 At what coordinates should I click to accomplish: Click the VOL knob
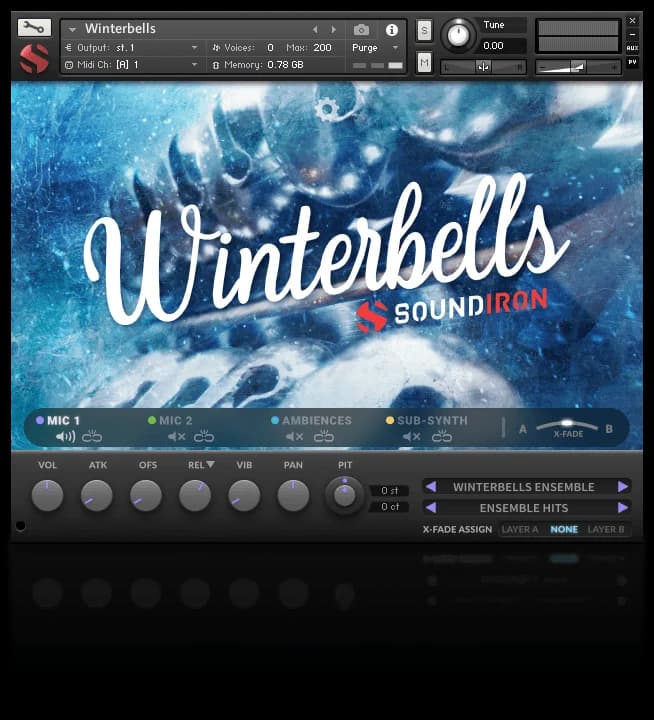(x=47, y=496)
